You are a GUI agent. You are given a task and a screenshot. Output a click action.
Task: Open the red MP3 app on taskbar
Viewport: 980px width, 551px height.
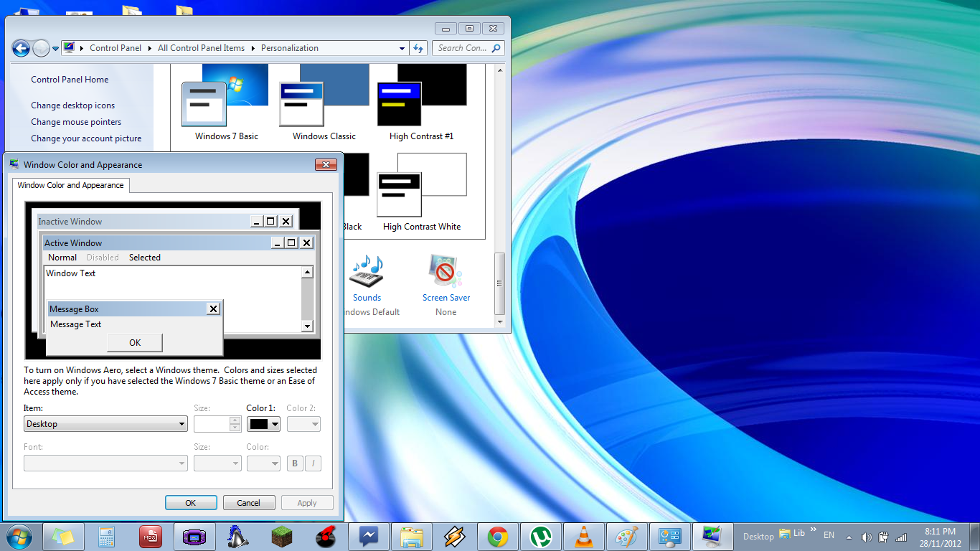151,536
